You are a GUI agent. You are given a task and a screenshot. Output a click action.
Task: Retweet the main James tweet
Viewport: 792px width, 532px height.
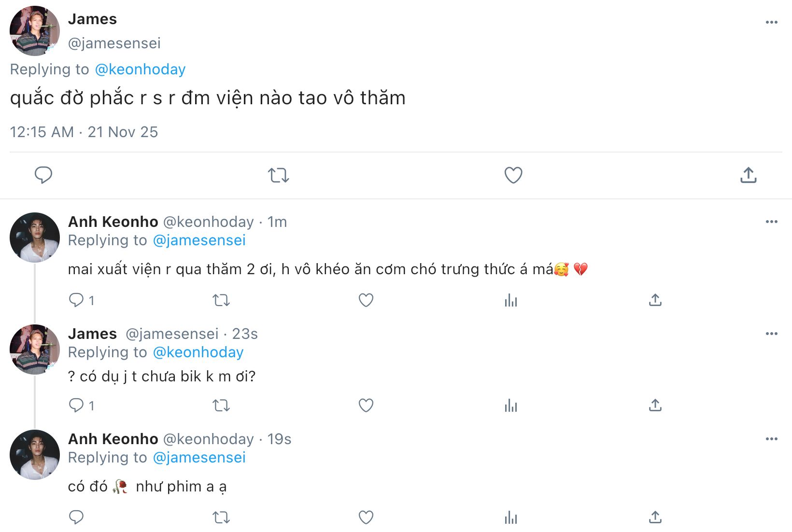pos(279,175)
